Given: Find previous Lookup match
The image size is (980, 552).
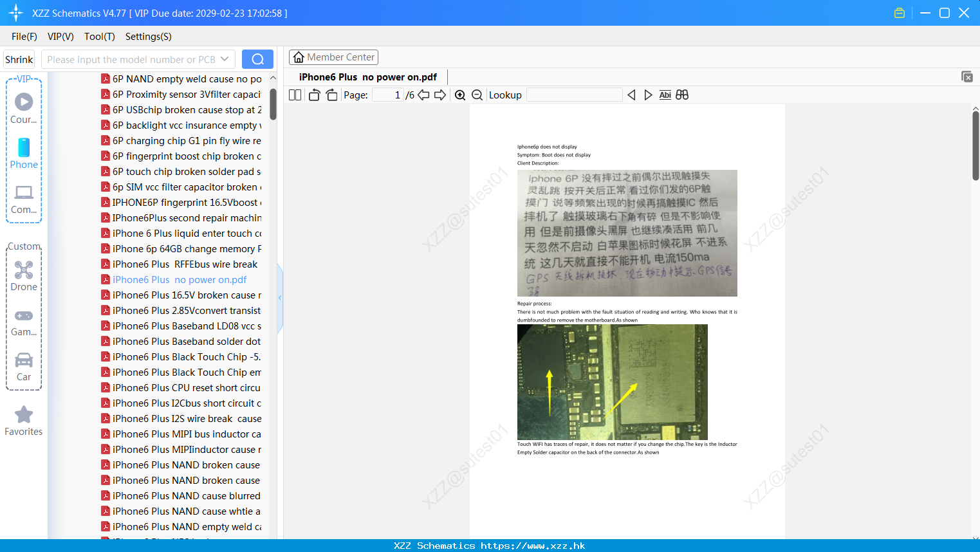Looking at the screenshot, I should pos(631,95).
